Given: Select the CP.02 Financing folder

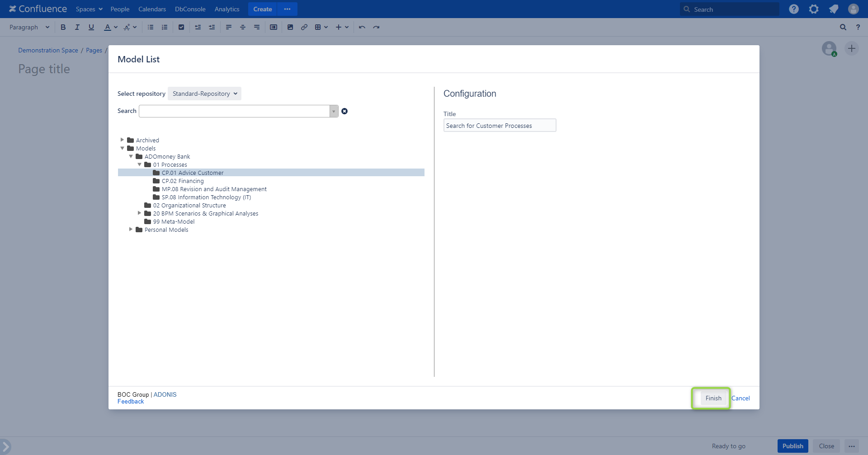Looking at the screenshot, I should [183, 181].
